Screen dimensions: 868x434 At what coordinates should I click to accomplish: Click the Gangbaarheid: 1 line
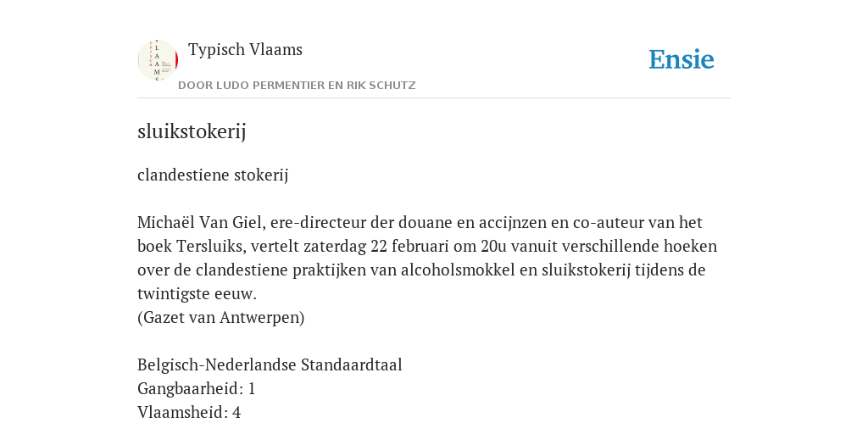(x=196, y=389)
